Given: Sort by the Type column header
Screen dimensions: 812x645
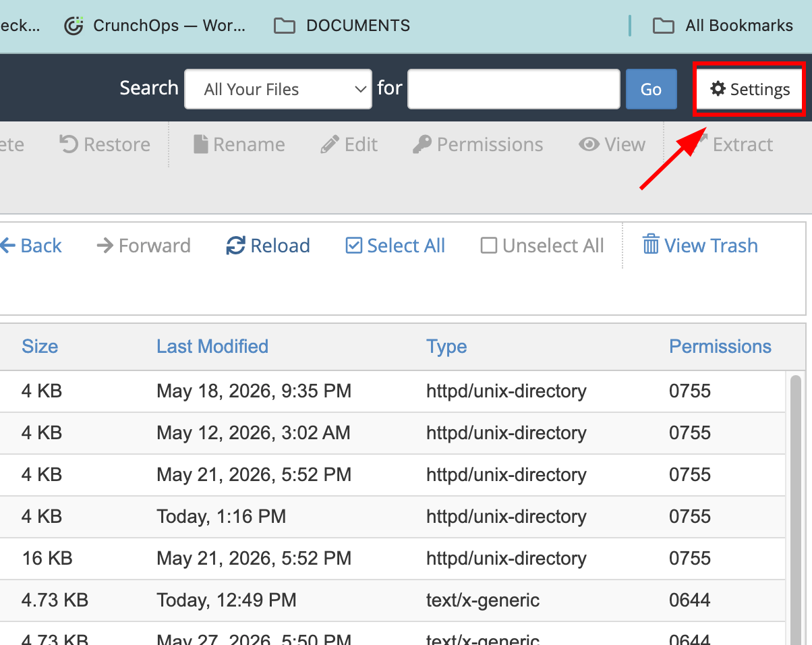Looking at the screenshot, I should 446,347.
